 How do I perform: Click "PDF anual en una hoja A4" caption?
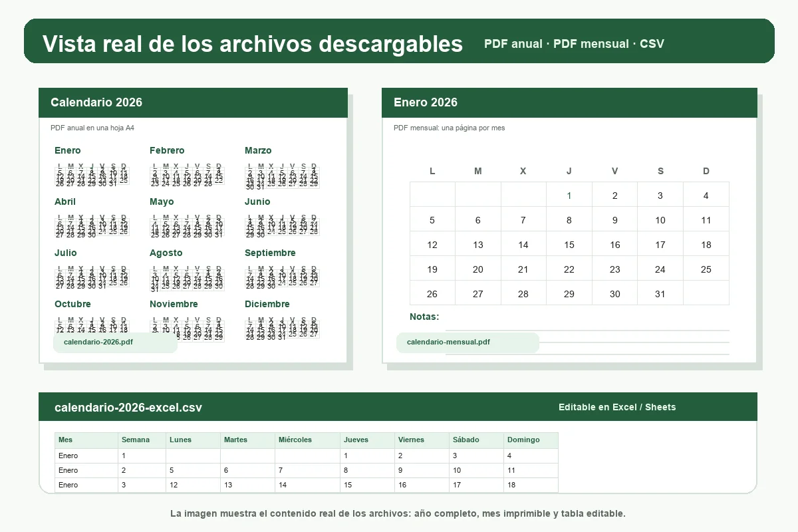coord(92,128)
